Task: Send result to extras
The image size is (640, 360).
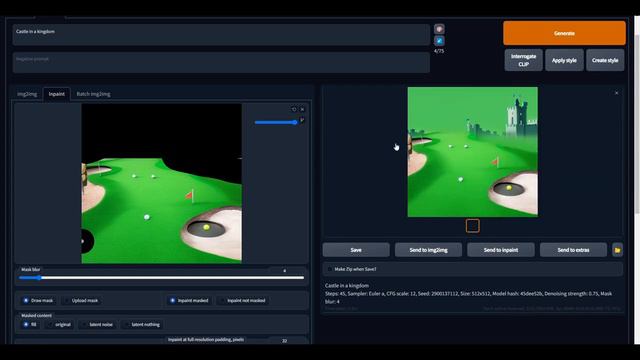Action: [x=573, y=250]
